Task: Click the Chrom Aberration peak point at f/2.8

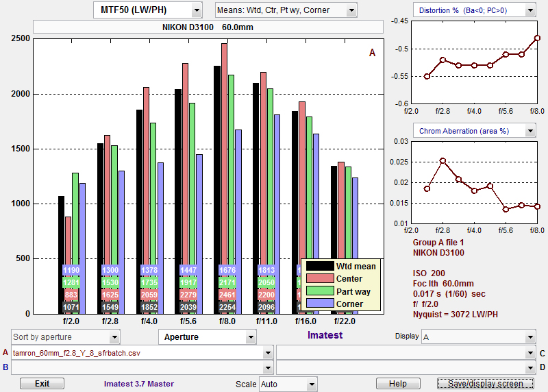Action: [x=443, y=161]
